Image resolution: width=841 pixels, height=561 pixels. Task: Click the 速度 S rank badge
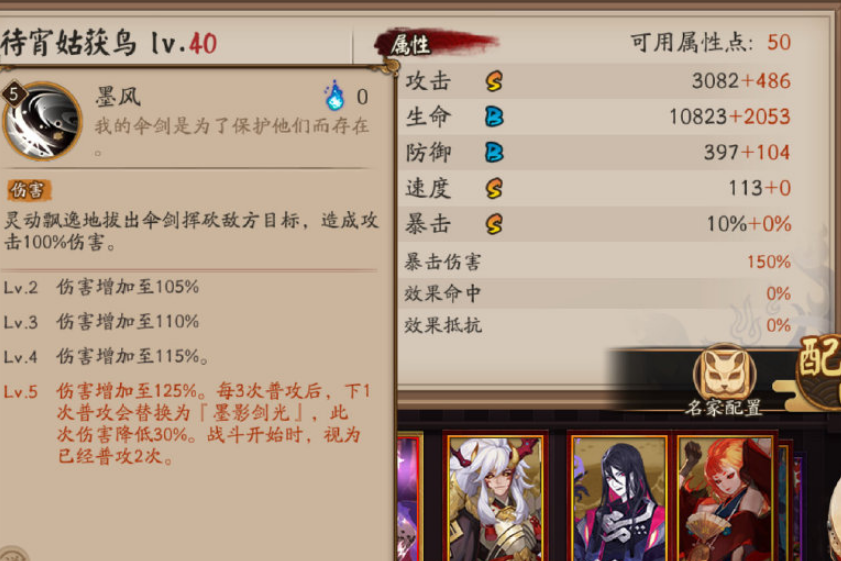coord(494,188)
